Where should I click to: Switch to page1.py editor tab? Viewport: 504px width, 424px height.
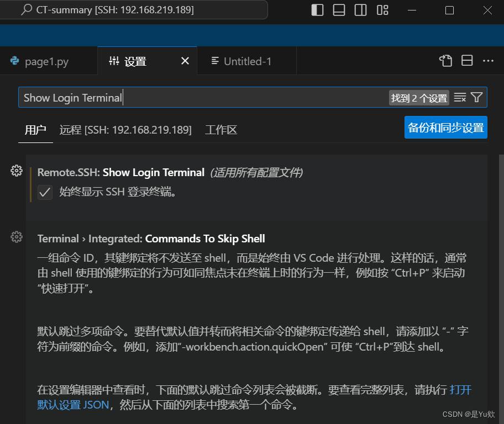[x=49, y=61]
